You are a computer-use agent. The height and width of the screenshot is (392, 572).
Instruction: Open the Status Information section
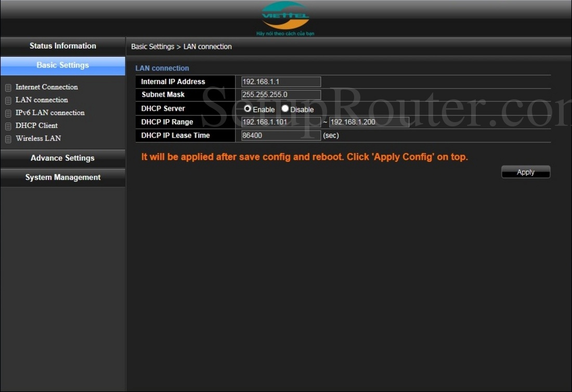tap(62, 46)
